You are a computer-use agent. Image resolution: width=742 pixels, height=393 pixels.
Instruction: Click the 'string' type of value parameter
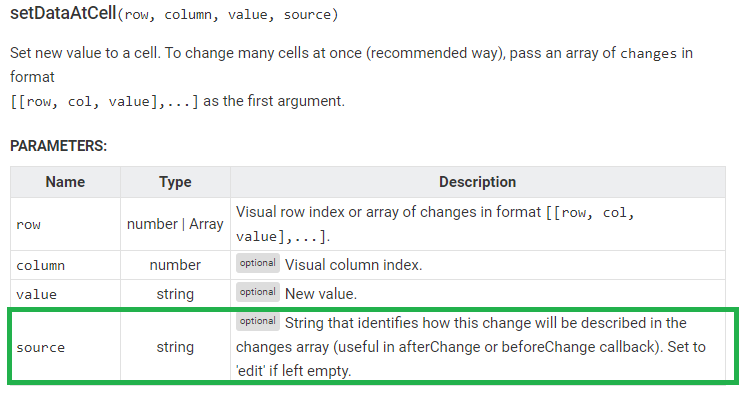[175, 294]
